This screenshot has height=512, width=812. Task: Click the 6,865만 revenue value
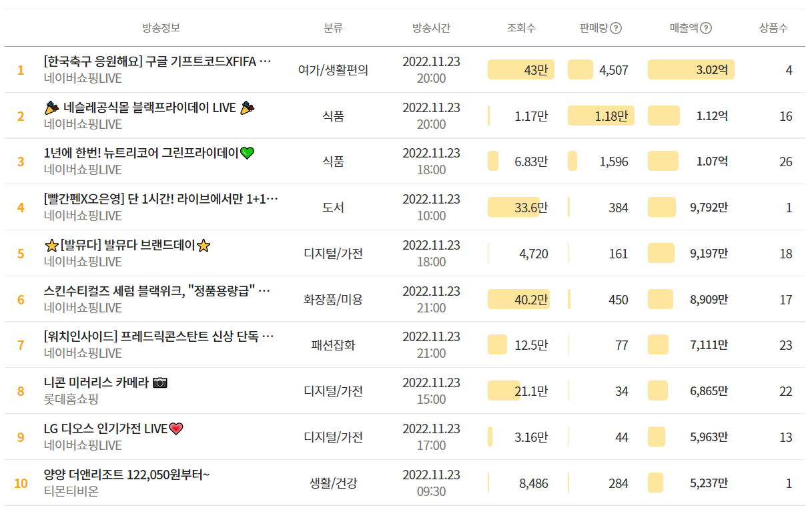point(709,391)
